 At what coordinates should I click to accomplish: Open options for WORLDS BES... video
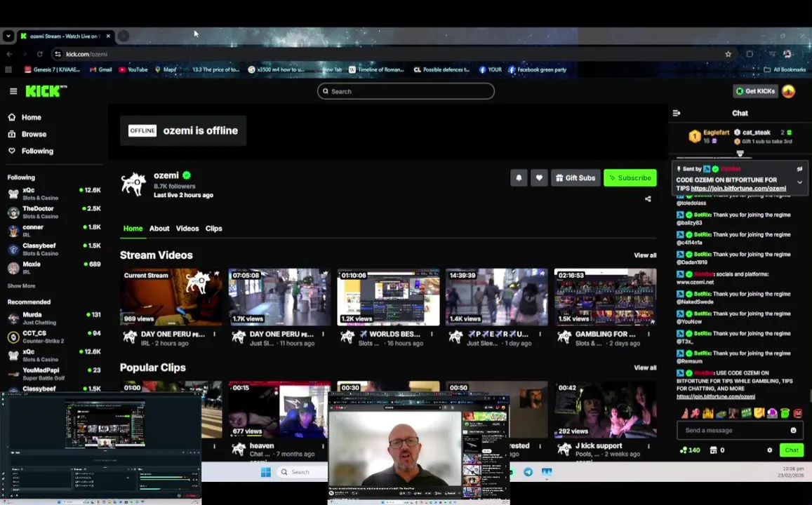432,335
